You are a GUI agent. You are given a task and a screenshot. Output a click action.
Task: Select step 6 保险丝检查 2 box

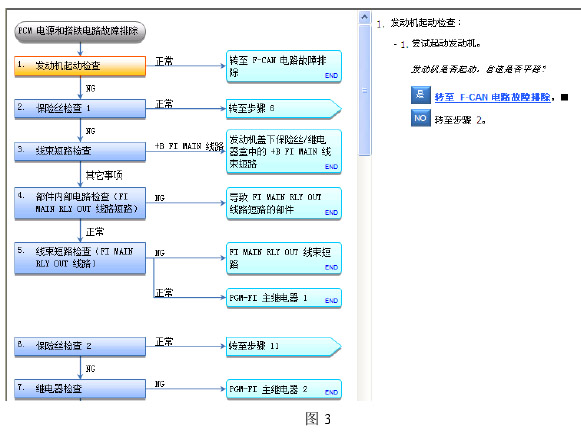click(80, 346)
